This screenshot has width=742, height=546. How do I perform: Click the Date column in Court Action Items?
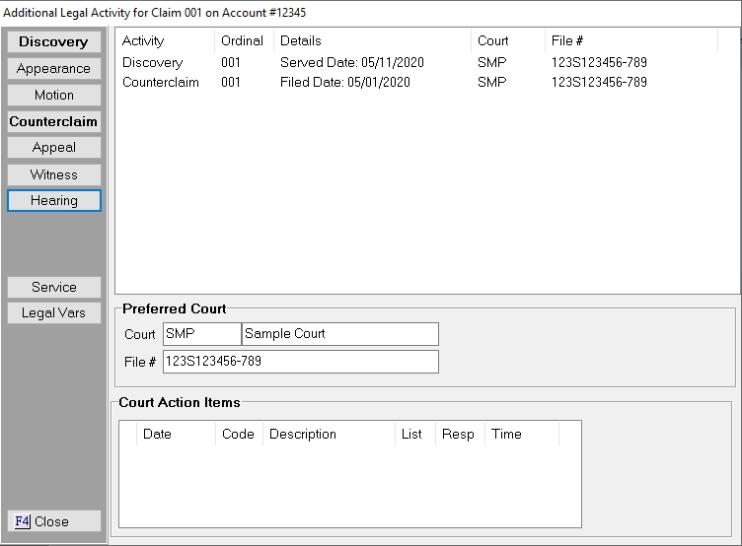[x=177, y=434]
